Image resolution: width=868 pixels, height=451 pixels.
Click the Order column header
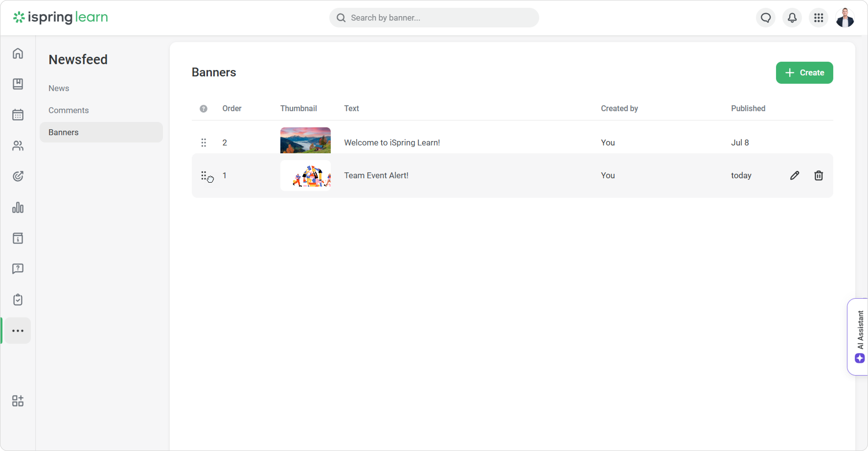point(232,109)
